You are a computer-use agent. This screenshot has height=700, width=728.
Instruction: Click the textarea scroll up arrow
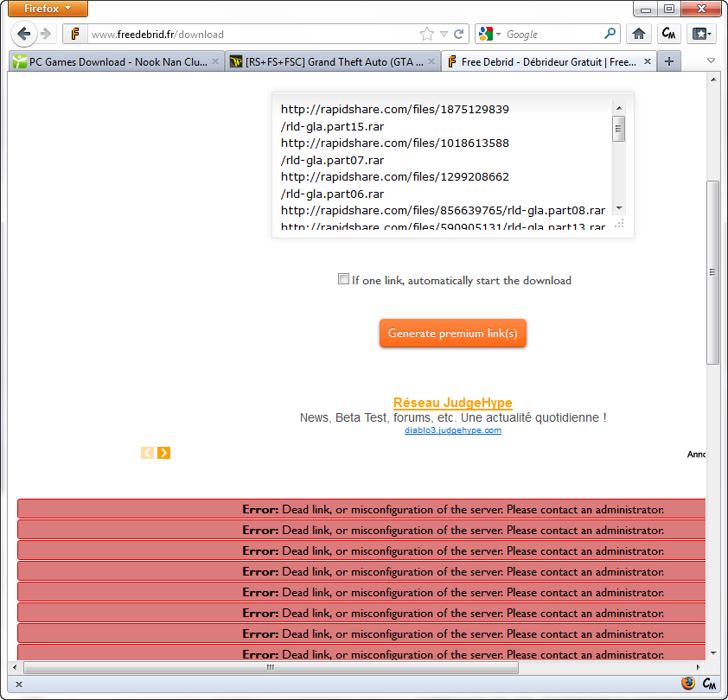point(619,108)
